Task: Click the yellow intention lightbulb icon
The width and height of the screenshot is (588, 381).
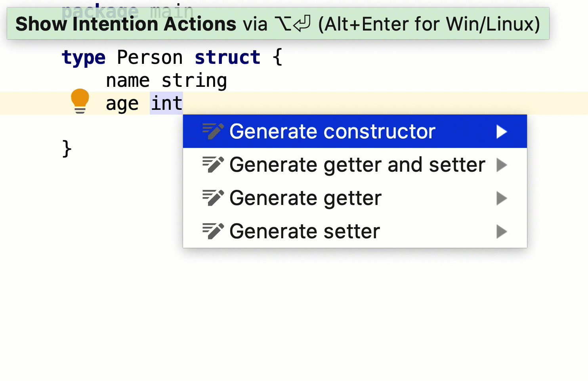Action: tap(80, 101)
